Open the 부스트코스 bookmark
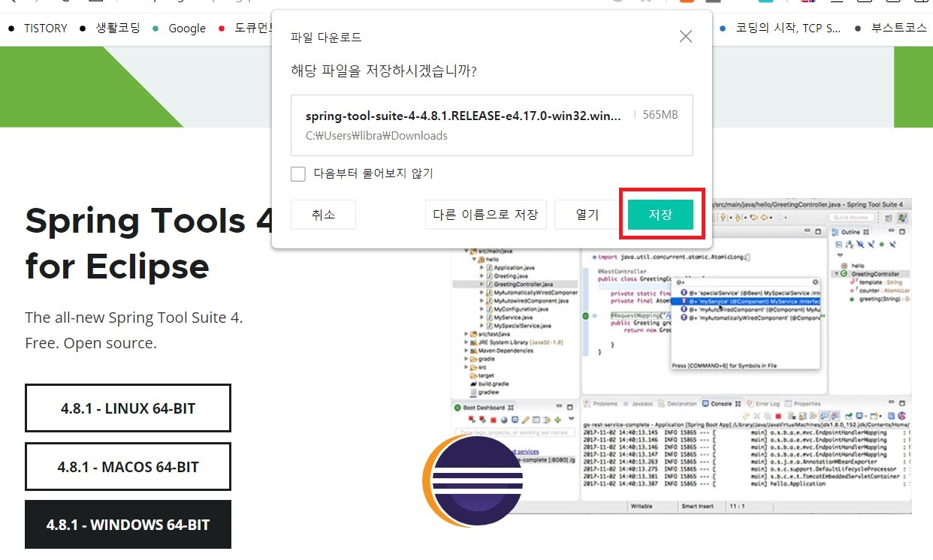Viewport: 933px width, 560px height. pyautogui.click(x=891, y=28)
